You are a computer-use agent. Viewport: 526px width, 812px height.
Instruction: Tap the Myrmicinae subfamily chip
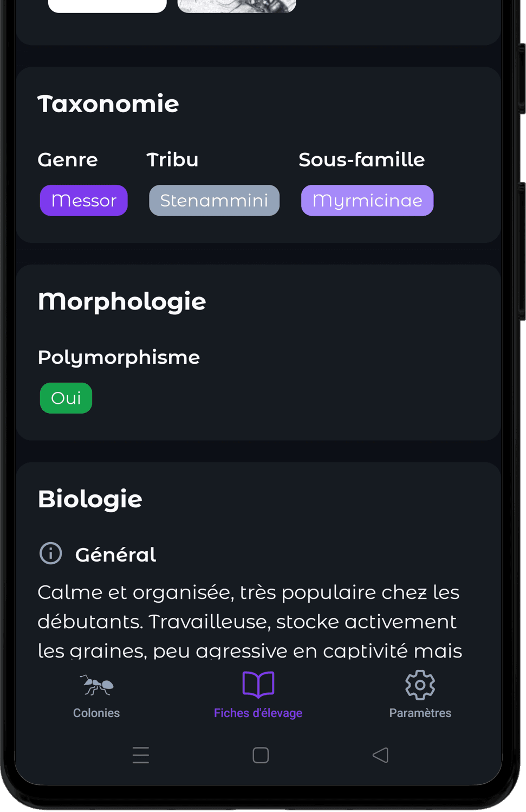tap(367, 200)
